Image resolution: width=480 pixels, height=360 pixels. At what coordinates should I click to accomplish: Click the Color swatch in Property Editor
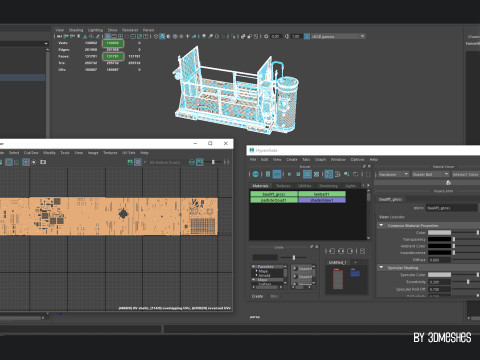tap(439, 232)
